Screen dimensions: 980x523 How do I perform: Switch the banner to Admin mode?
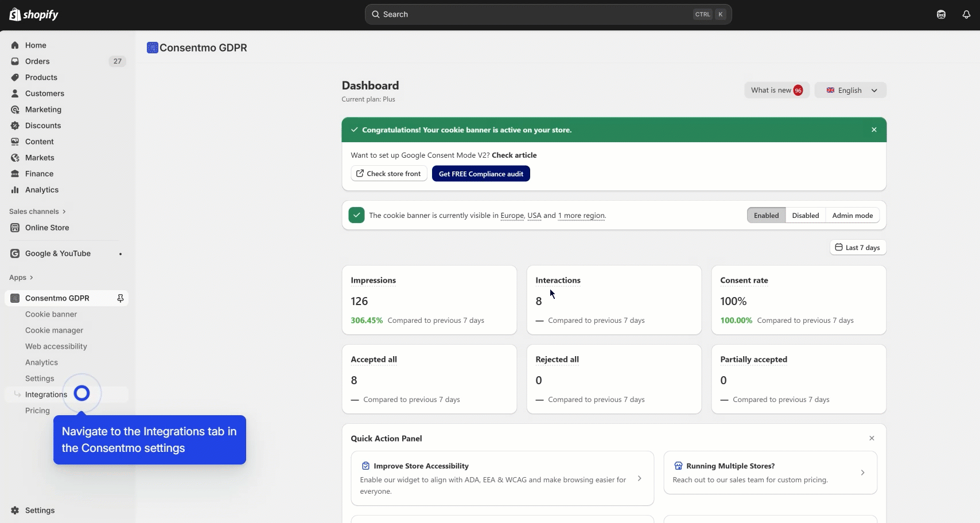tap(852, 216)
